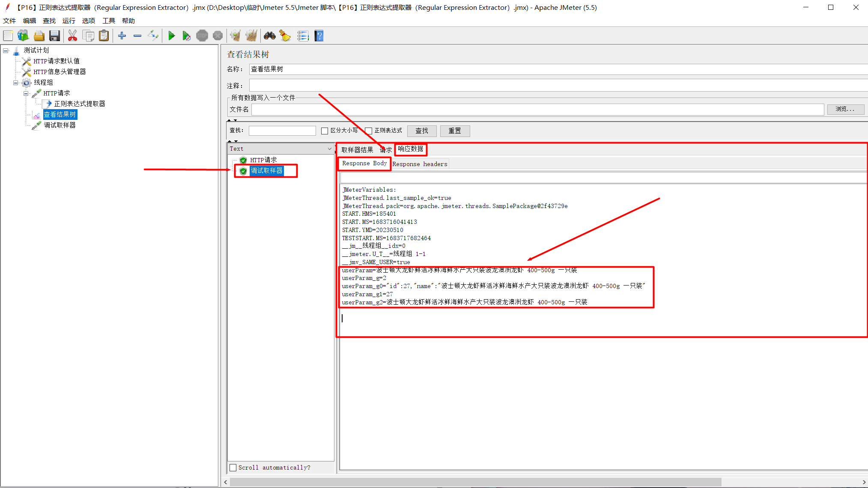
Task: Click the Shutdown test icon
Action: tap(218, 36)
